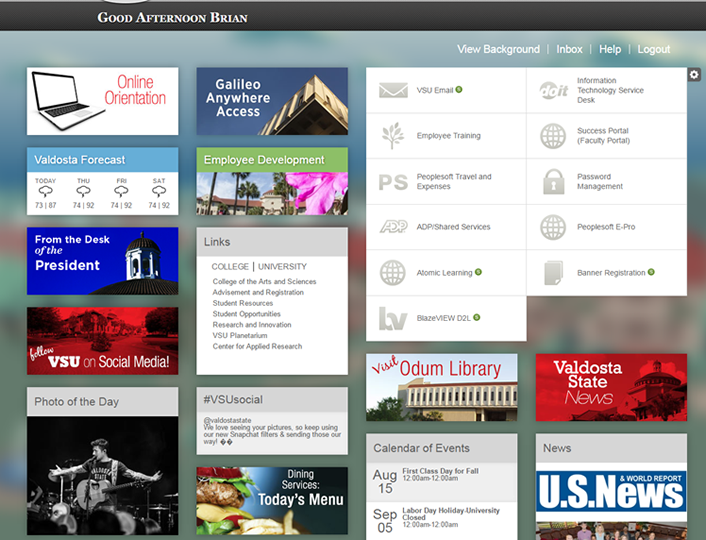Open the Online Orientation banner

[103, 101]
